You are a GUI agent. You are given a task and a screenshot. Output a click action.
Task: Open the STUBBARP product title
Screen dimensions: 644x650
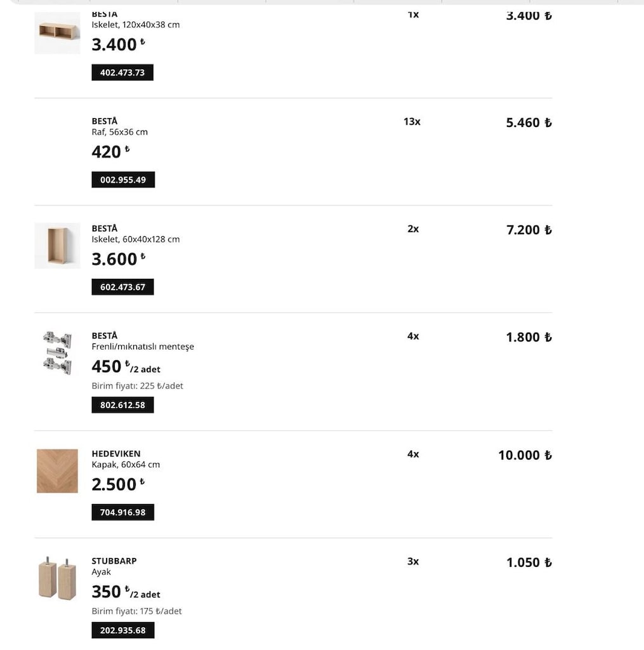(x=114, y=561)
